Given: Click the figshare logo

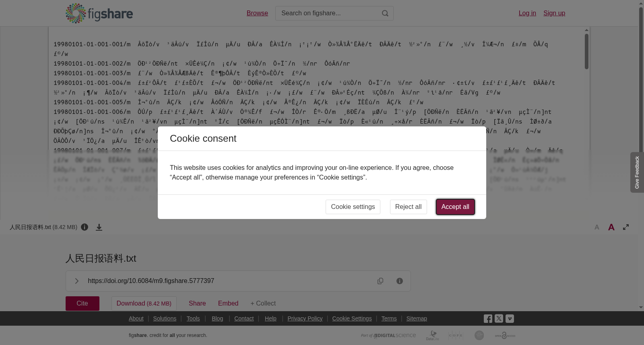Looking at the screenshot, I should (x=99, y=13).
